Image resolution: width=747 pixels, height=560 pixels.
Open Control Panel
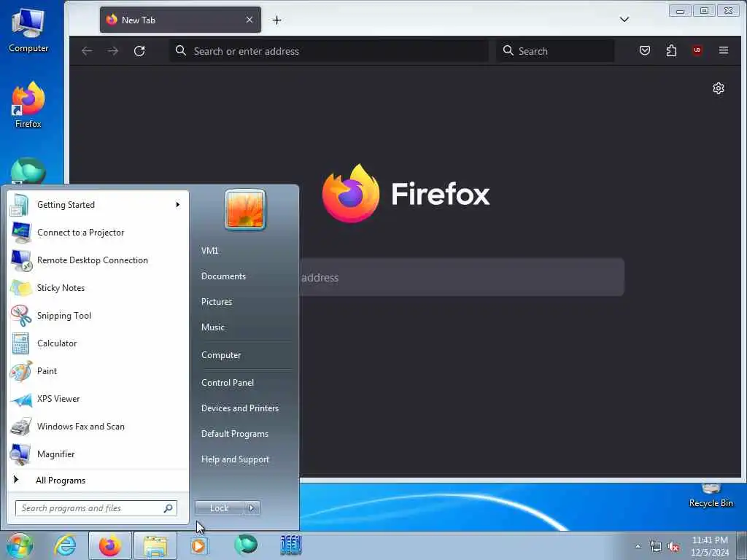228,383
